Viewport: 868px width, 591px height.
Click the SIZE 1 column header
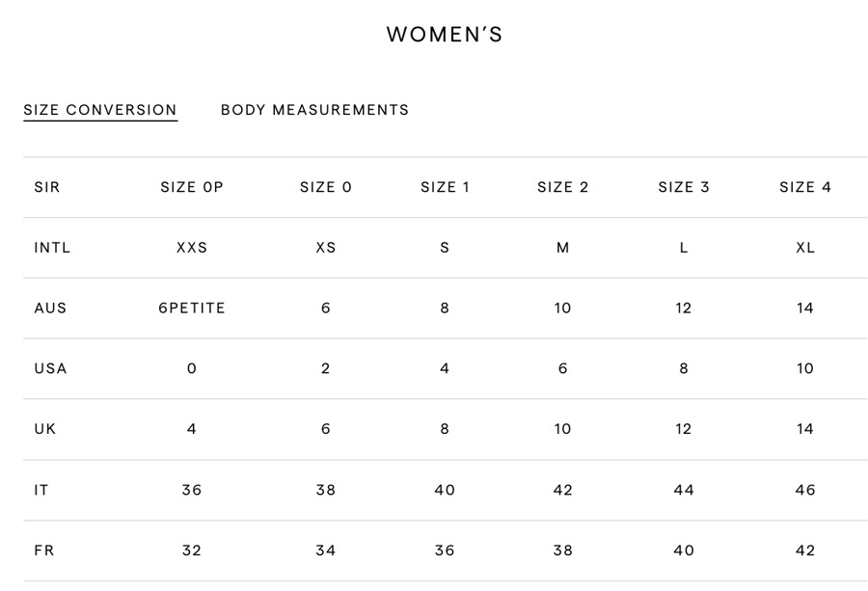(445, 187)
